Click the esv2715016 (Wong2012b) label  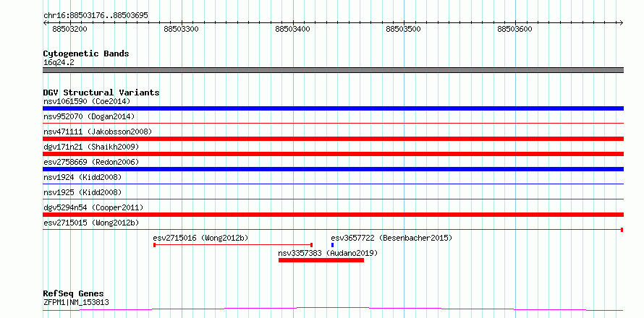tap(200, 238)
